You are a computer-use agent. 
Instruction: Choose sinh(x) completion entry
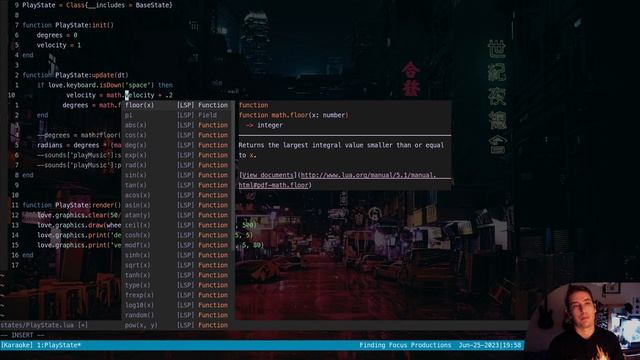[178, 255]
